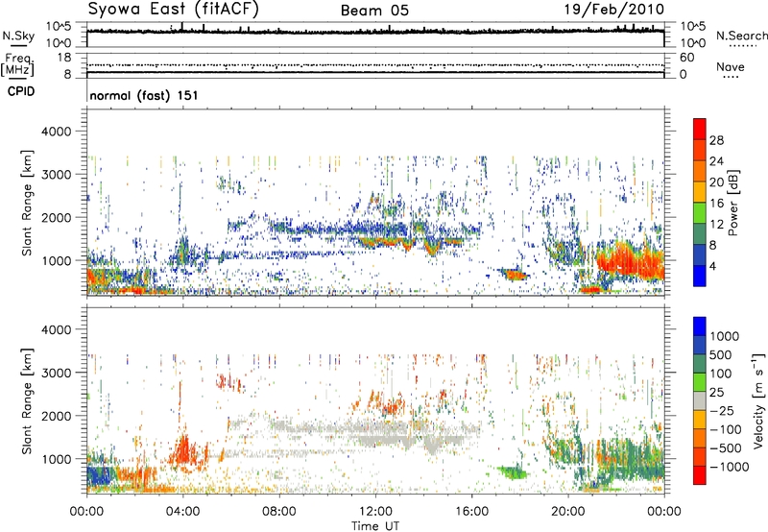Viewport: 768px width, 532px height.
Task: Select the "Freq. [MHz]" axis label
Action: (x=17, y=65)
